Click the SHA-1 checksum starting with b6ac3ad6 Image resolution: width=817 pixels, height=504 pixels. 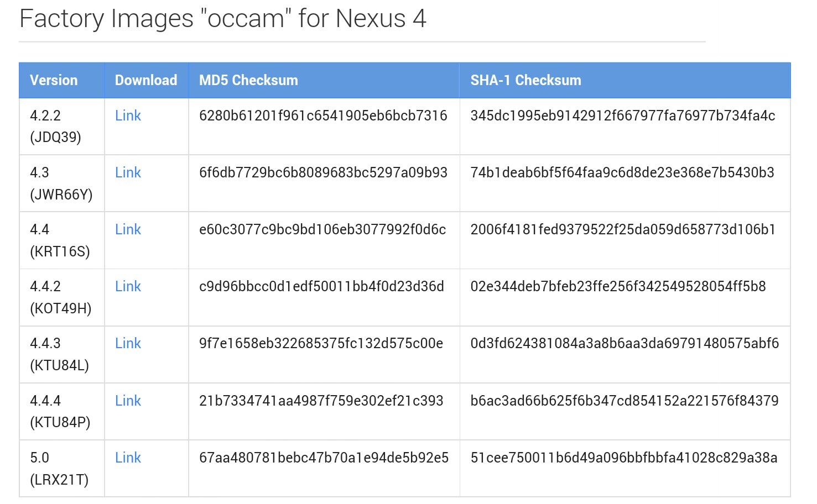pos(625,401)
